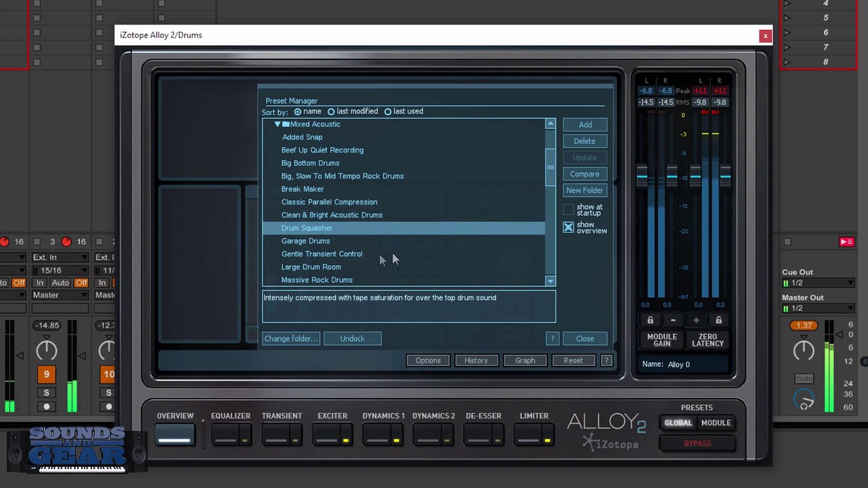Select the Garage Drums preset

click(306, 241)
